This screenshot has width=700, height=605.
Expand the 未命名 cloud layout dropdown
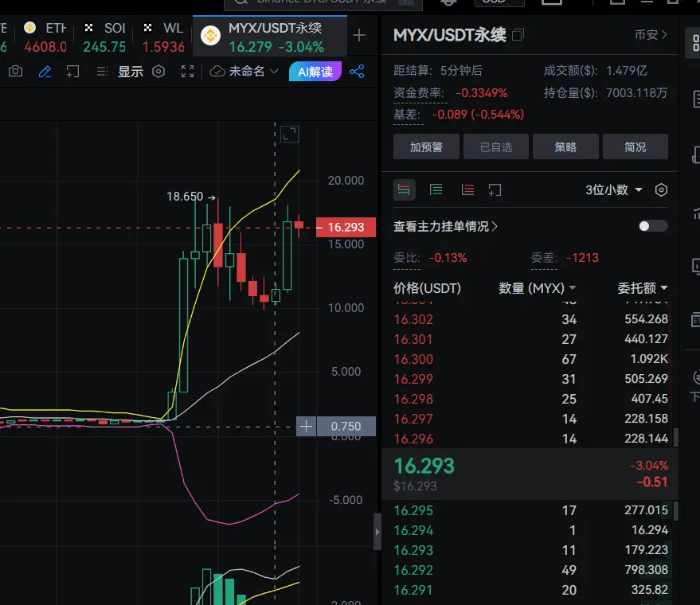click(x=244, y=72)
